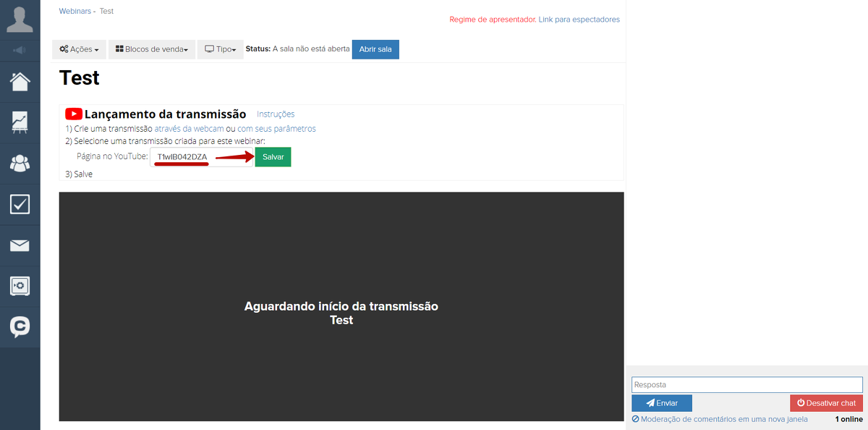This screenshot has height=430, width=868.
Task: Open the checkmark tasks icon in sidebar
Action: tap(20, 204)
